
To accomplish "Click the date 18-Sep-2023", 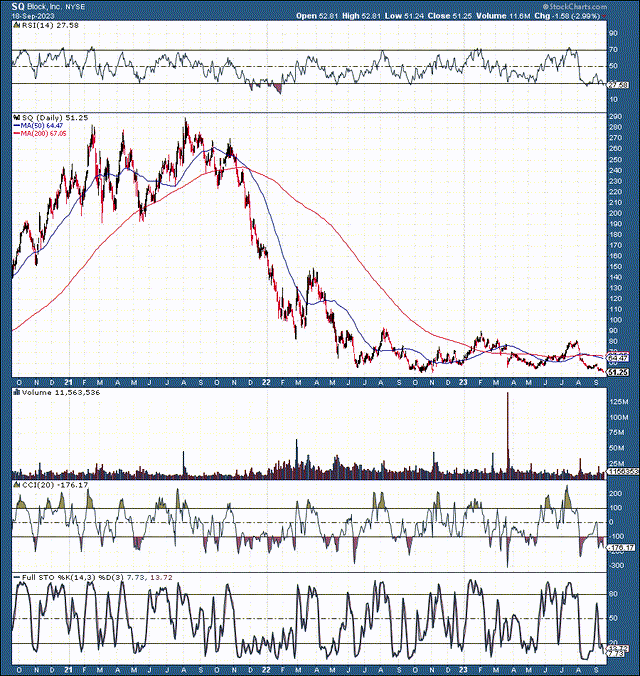I will click(33, 16).
